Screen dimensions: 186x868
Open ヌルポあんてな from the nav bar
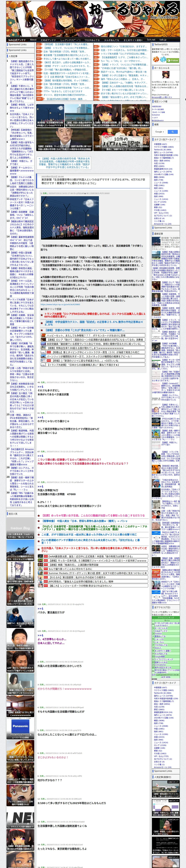tap(111, 40)
